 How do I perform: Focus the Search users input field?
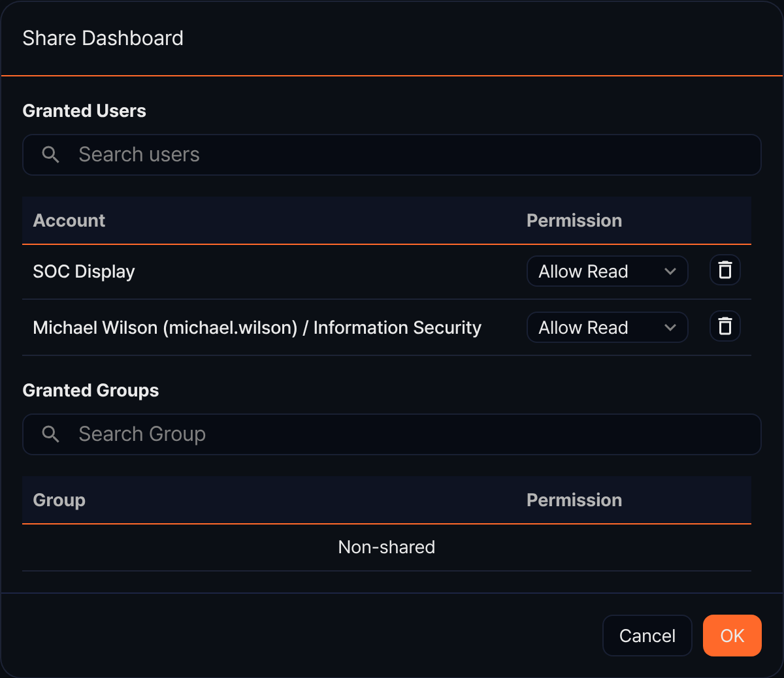point(392,155)
